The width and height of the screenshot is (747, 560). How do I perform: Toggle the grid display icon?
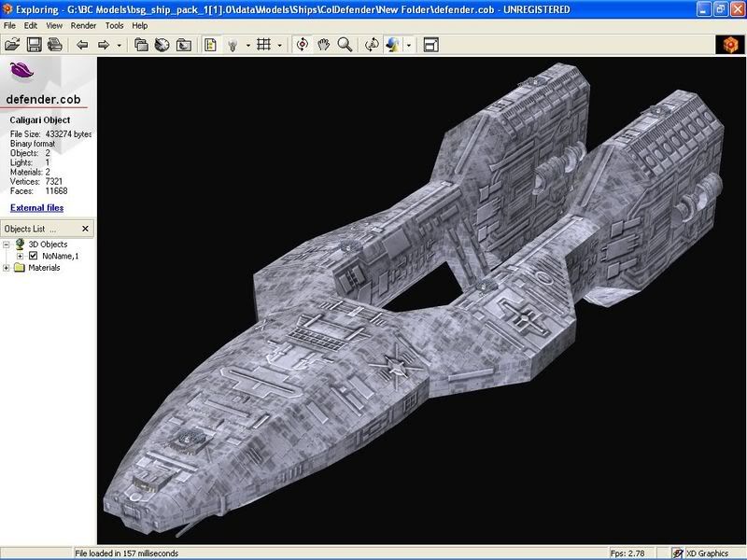[264, 45]
